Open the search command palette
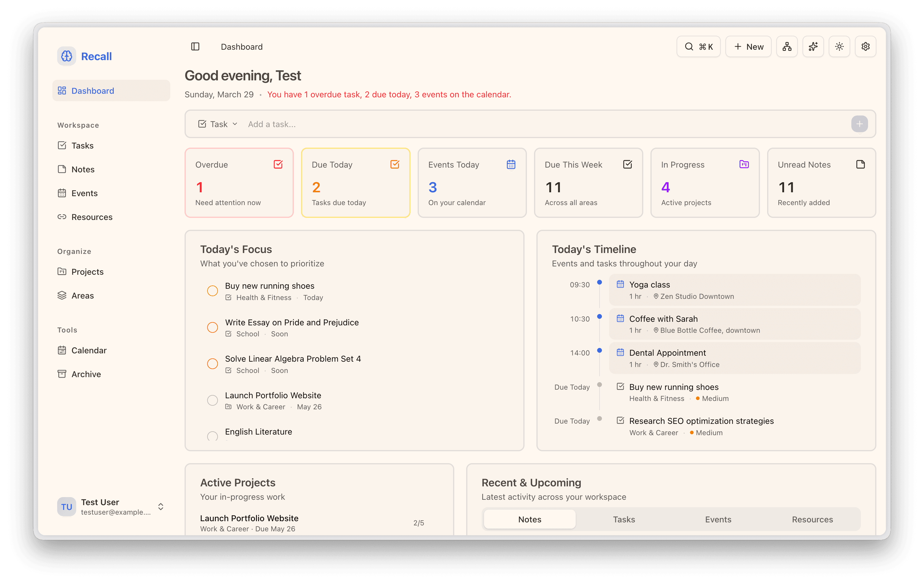This screenshot has height=584, width=924. coord(698,46)
